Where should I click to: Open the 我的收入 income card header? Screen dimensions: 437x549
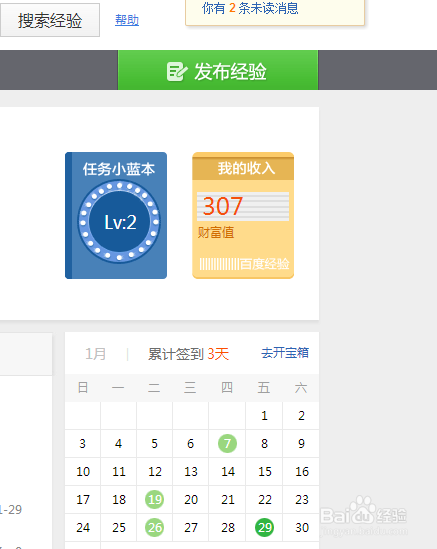tap(243, 167)
